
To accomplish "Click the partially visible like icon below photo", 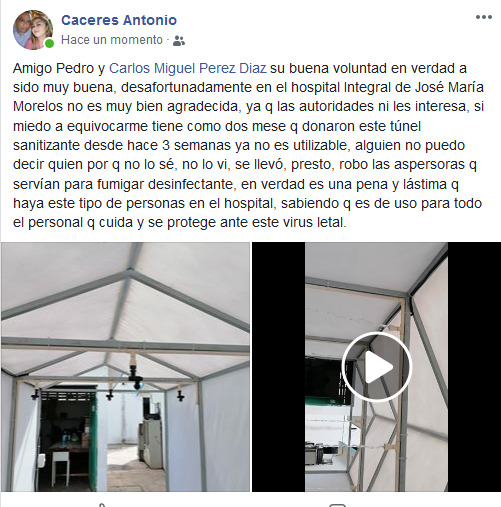I will [103, 505].
